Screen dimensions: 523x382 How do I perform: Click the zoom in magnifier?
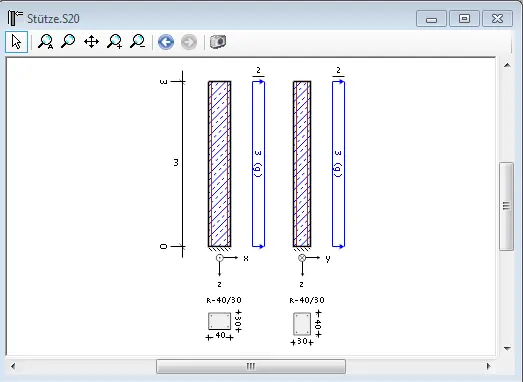coord(114,42)
